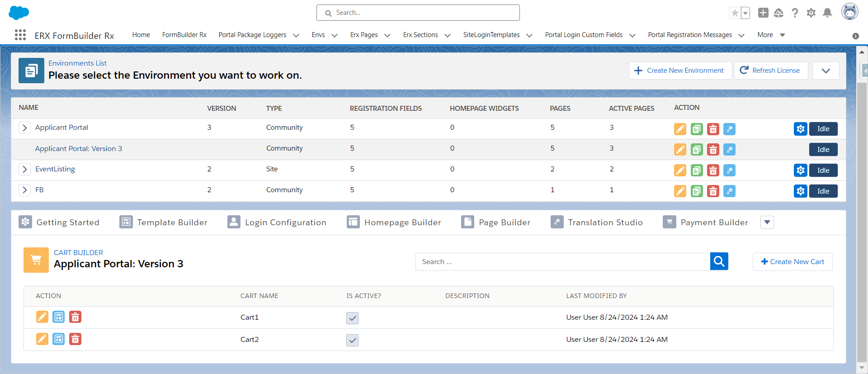Image resolution: width=868 pixels, height=374 pixels.
Task: Delete Cart1 using red trash icon
Action: coord(75,317)
